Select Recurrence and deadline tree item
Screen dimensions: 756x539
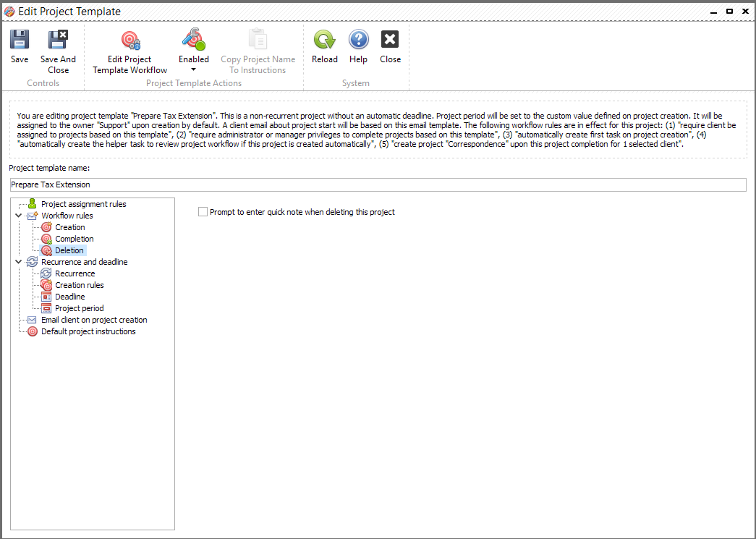click(x=85, y=262)
